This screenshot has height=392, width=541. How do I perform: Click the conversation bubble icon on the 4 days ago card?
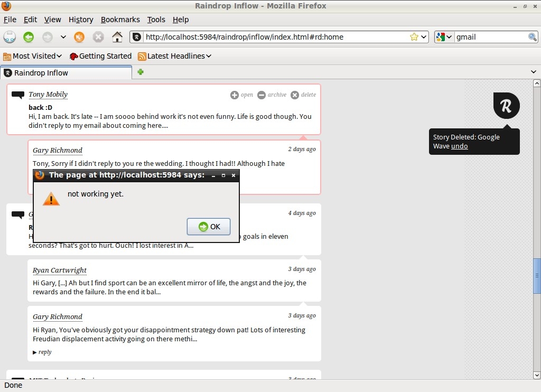click(17, 214)
